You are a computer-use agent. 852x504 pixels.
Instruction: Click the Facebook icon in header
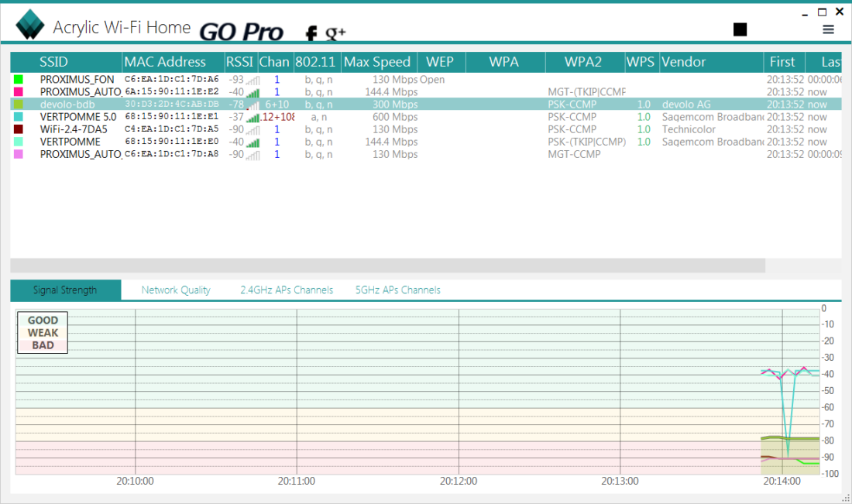[x=311, y=33]
